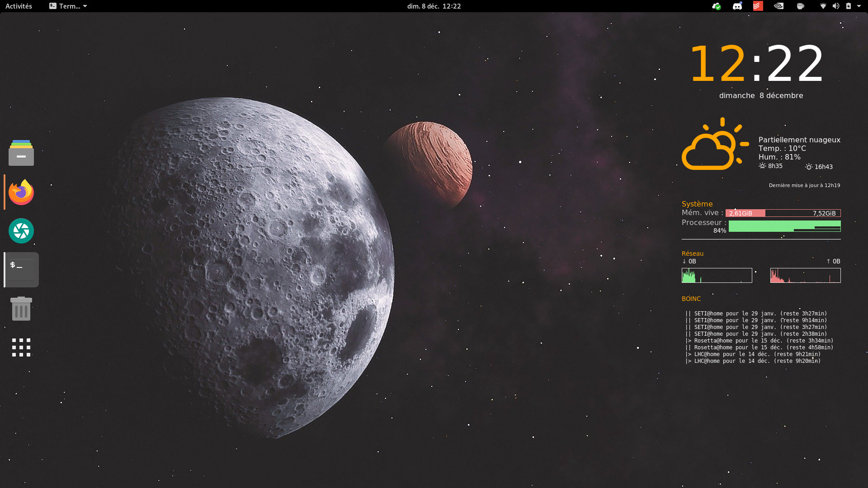Open the Activités overview
Viewport: 868px width, 488px height.
point(19,6)
